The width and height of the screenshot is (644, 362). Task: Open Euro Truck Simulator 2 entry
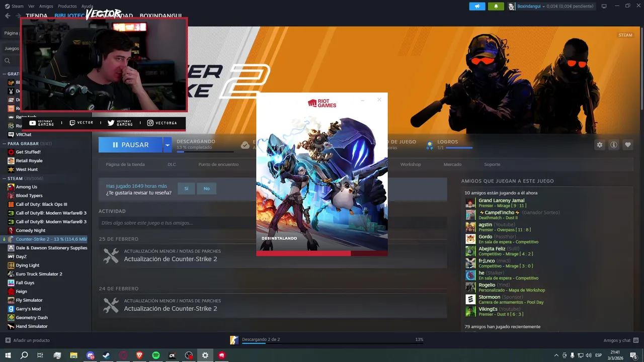pyautogui.click(x=39, y=274)
